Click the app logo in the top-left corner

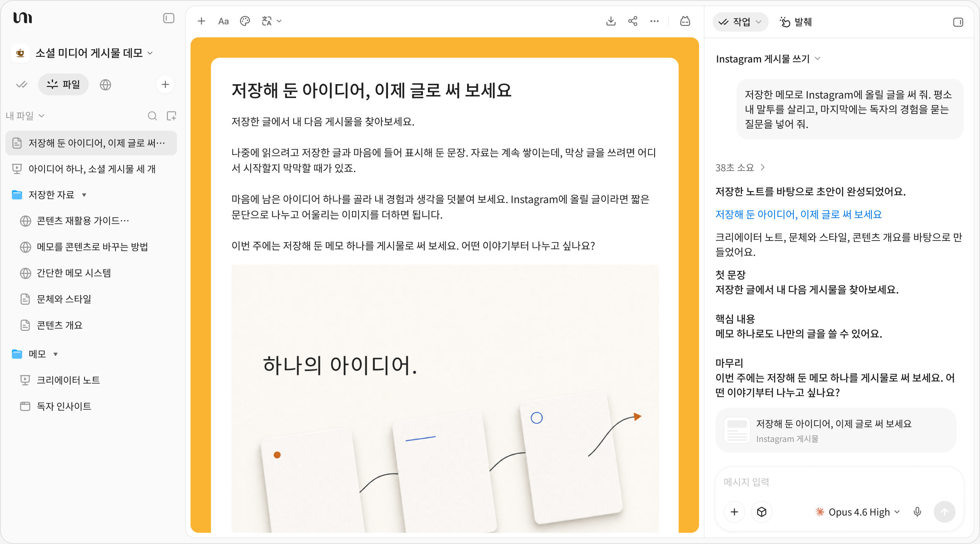click(22, 18)
